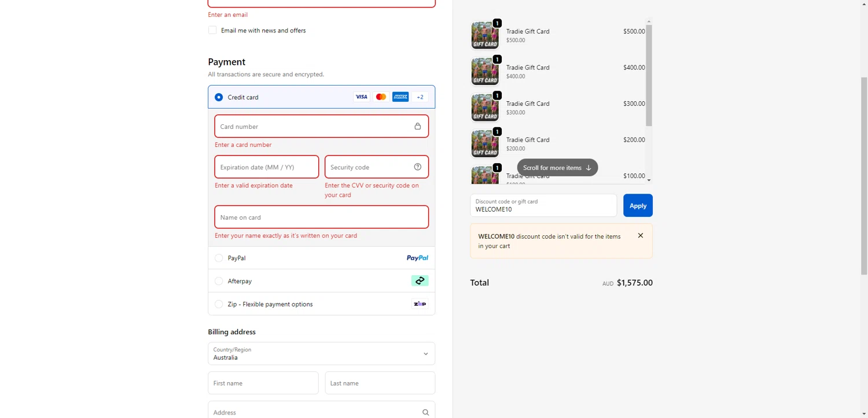Open the Country/Region dropdown
868x418 pixels.
click(322, 353)
